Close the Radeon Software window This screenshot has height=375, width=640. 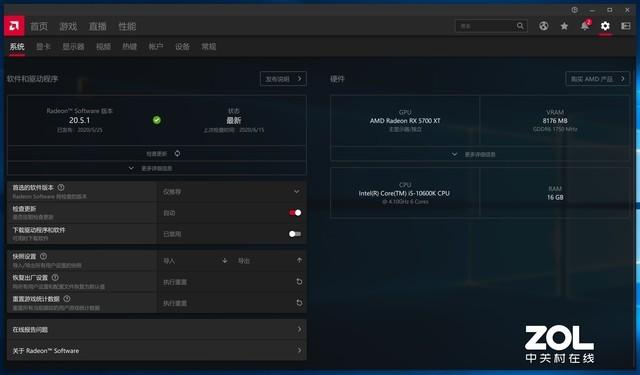coord(627,10)
